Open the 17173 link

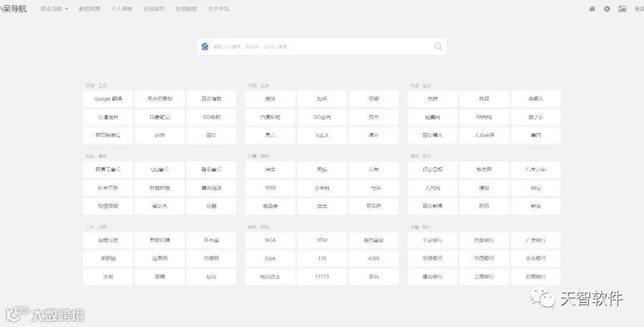[x=322, y=276]
